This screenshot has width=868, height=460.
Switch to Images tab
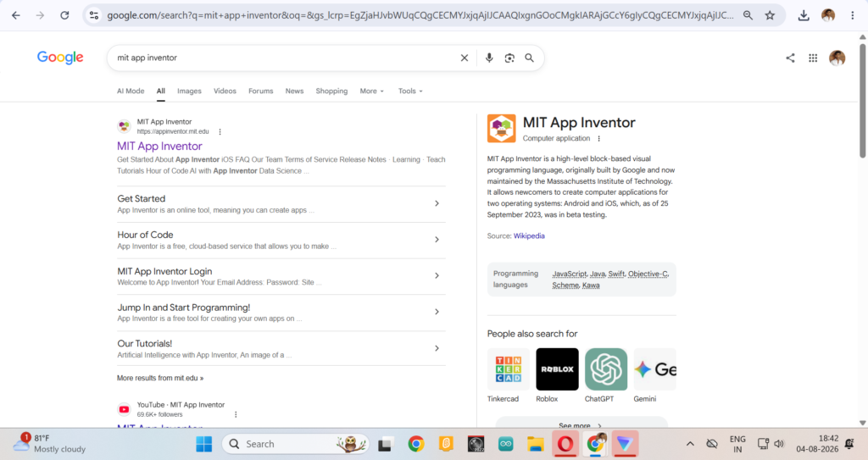click(189, 91)
